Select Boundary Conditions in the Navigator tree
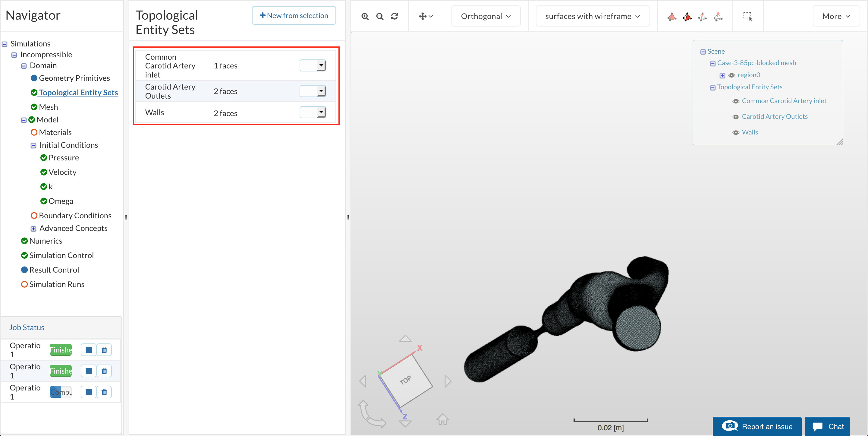The width and height of the screenshot is (868, 436). (x=75, y=216)
